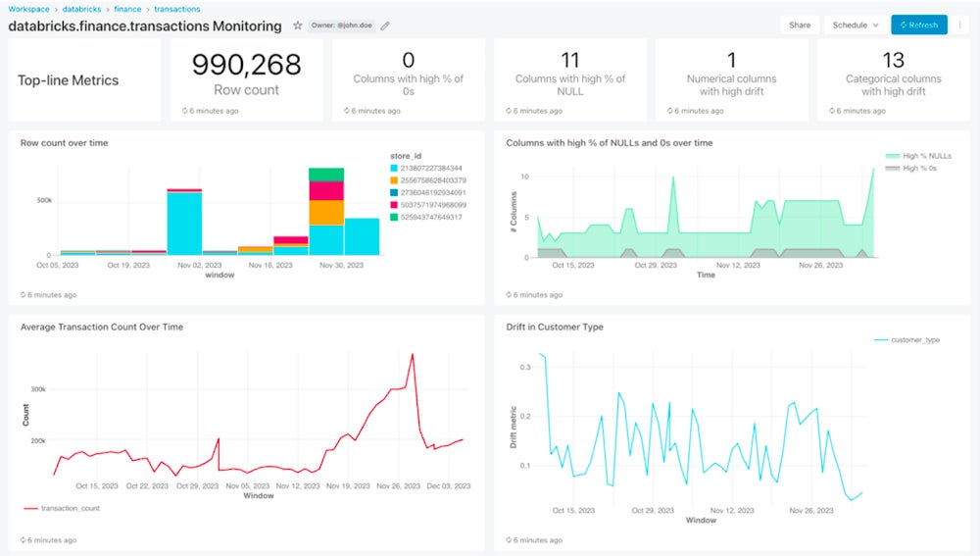Screen dimensions: 980x556
Task: Expand the Schedule dropdown
Action: [x=855, y=25]
